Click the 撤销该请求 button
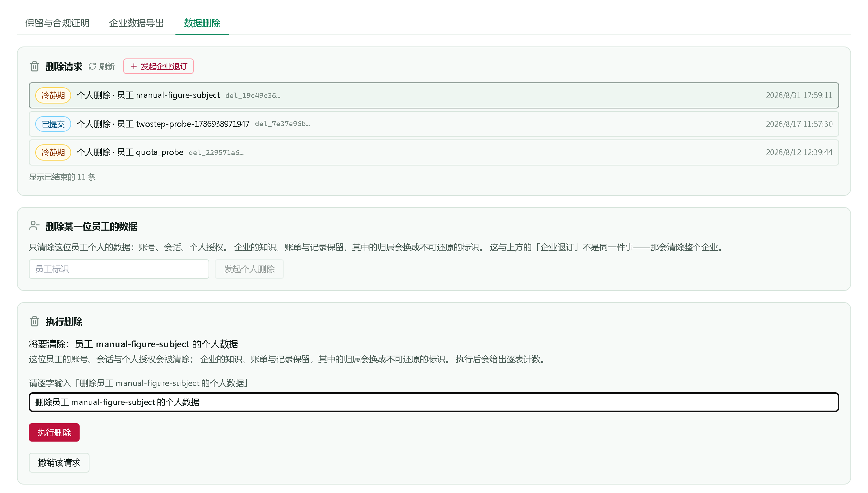 (59, 463)
